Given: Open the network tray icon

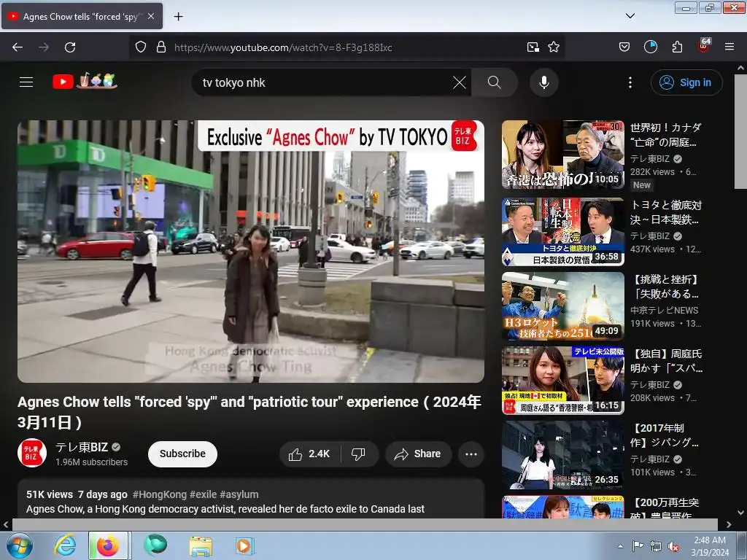Looking at the screenshot, I should (656, 546).
